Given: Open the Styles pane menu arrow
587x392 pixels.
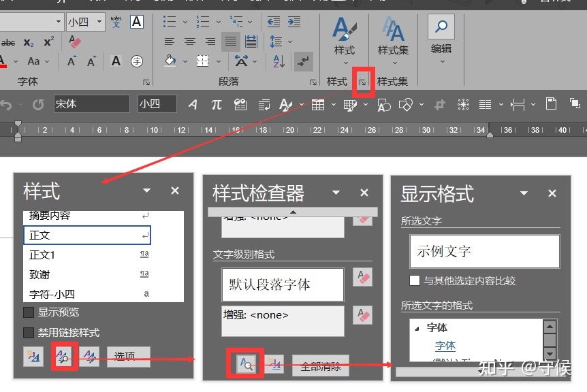Looking at the screenshot, I should [x=146, y=191].
